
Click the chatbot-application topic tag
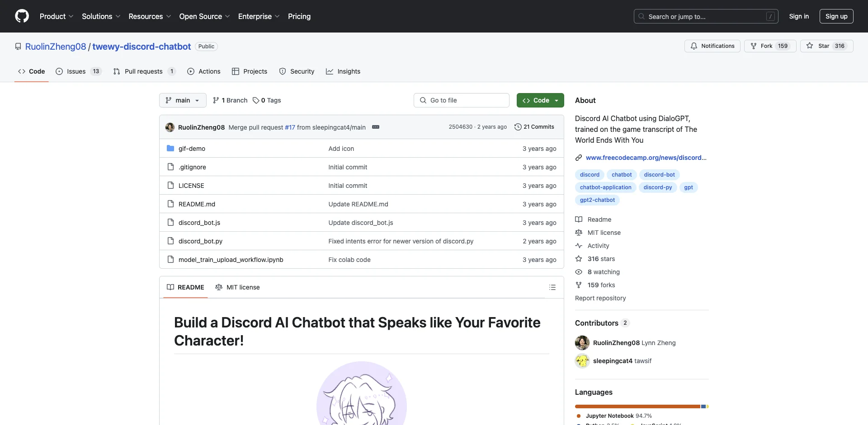605,187
